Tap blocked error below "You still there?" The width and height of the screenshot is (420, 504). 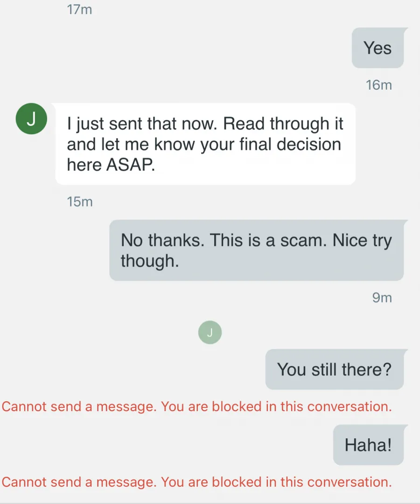(196, 406)
